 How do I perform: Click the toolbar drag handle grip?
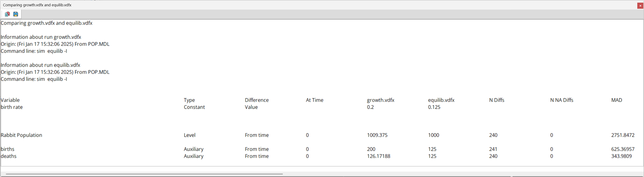(2, 14)
